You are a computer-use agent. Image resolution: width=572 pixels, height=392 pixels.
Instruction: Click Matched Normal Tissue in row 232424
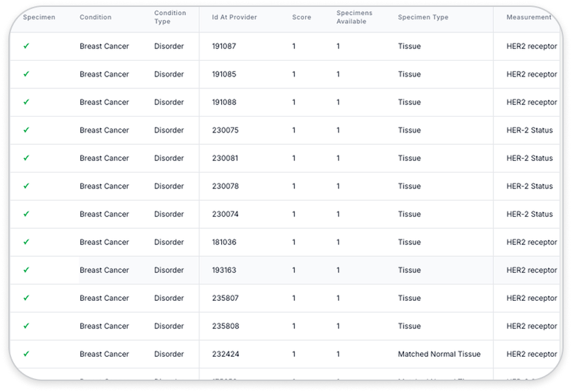pyautogui.click(x=439, y=354)
